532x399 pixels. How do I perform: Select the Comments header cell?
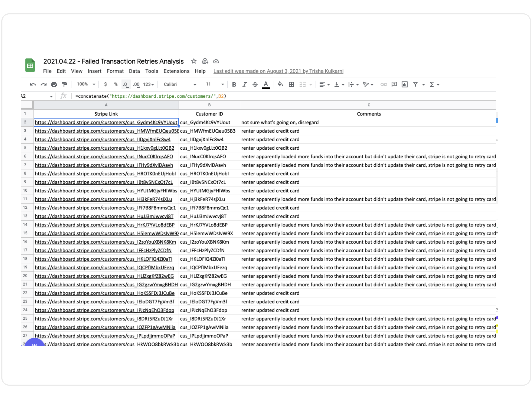point(368,114)
